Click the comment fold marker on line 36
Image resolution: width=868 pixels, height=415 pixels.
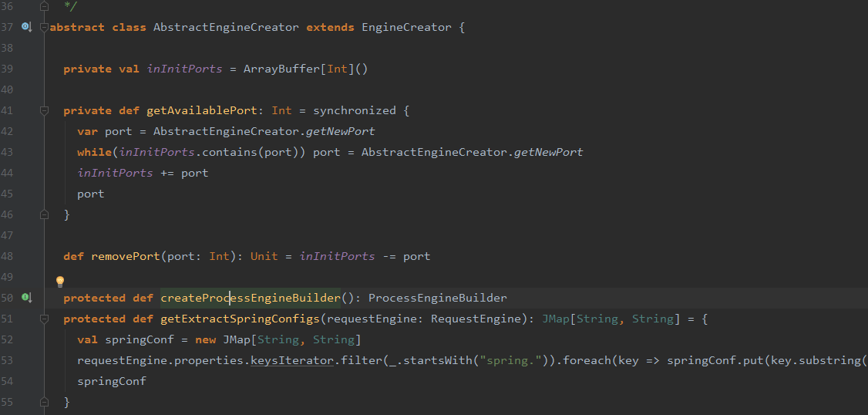pyautogui.click(x=44, y=6)
